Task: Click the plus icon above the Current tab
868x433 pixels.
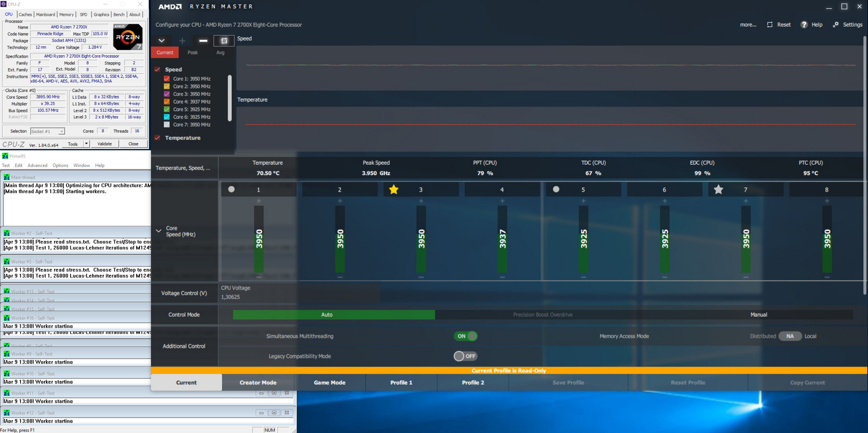Action: tap(182, 41)
